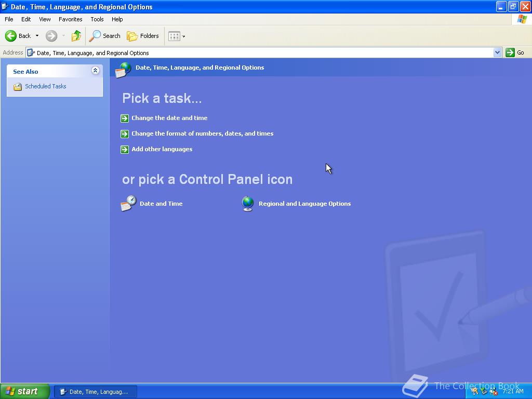The height and width of the screenshot is (399, 532).
Task: Open the File menu
Action: pyautogui.click(x=9, y=19)
